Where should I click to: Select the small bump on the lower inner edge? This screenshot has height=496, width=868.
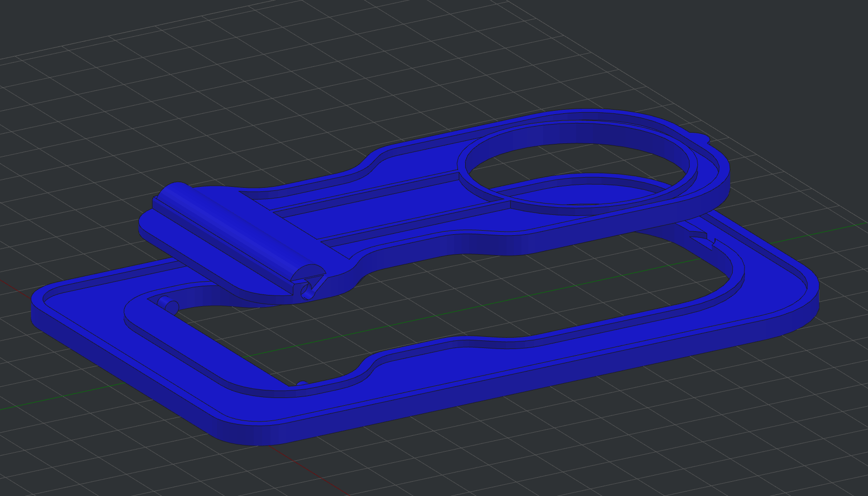tap(301, 383)
